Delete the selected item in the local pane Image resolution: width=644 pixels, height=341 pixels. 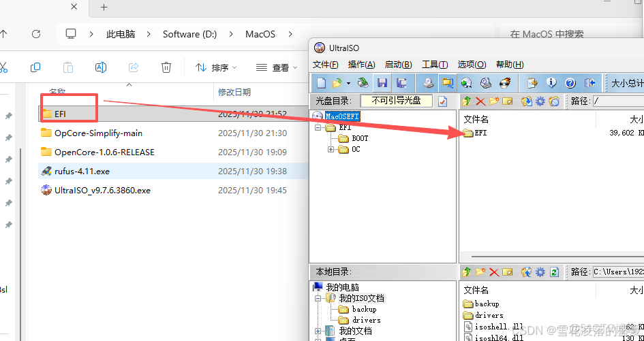tap(494, 272)
